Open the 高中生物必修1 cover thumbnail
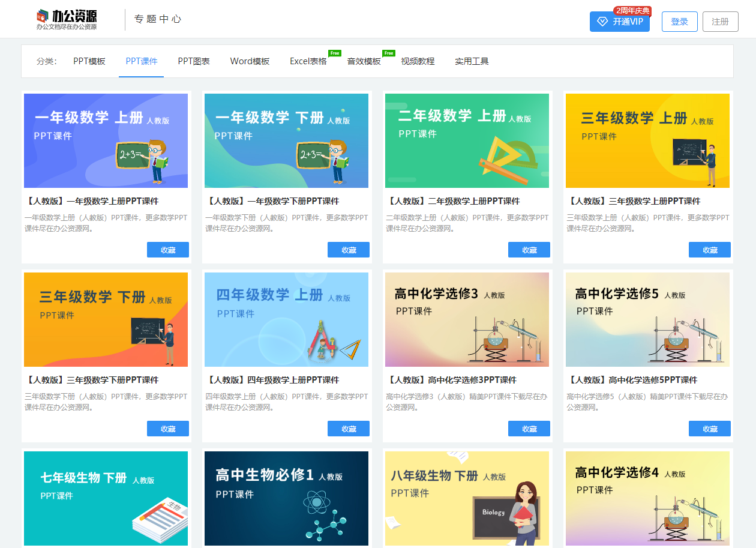Screen dimensions: 756x548 286,498
